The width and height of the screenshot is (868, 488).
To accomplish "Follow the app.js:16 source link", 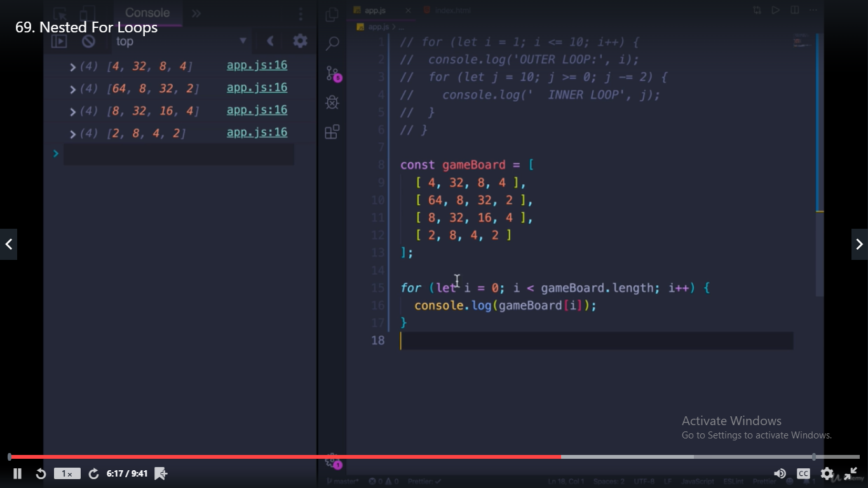I will point(257,65).
